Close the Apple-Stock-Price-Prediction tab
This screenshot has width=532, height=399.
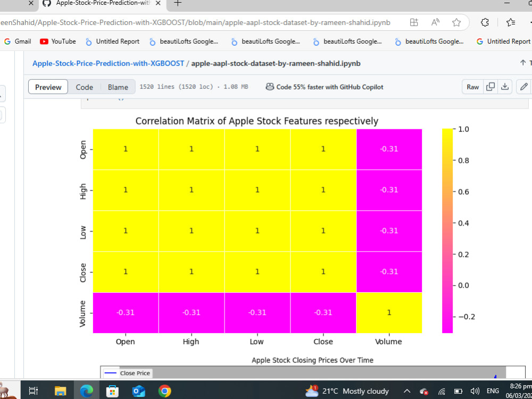pos(158,3)
